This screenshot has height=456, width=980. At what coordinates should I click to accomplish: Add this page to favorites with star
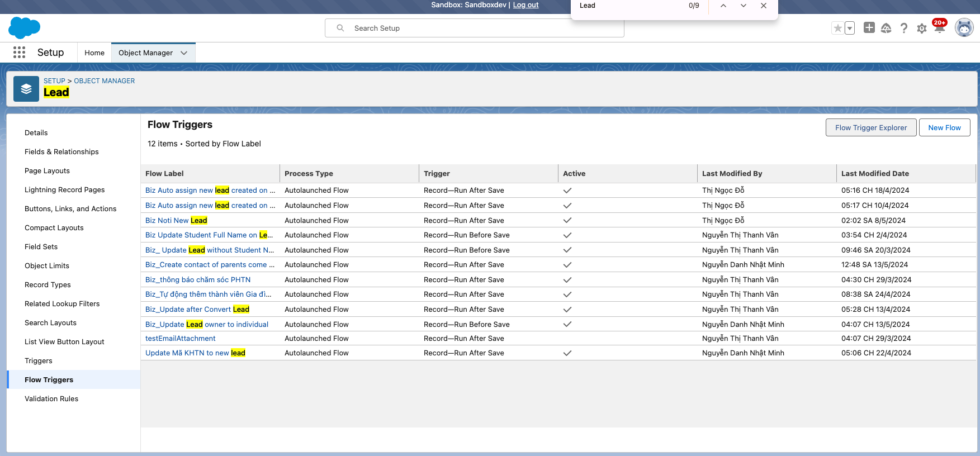coord(837,28)
